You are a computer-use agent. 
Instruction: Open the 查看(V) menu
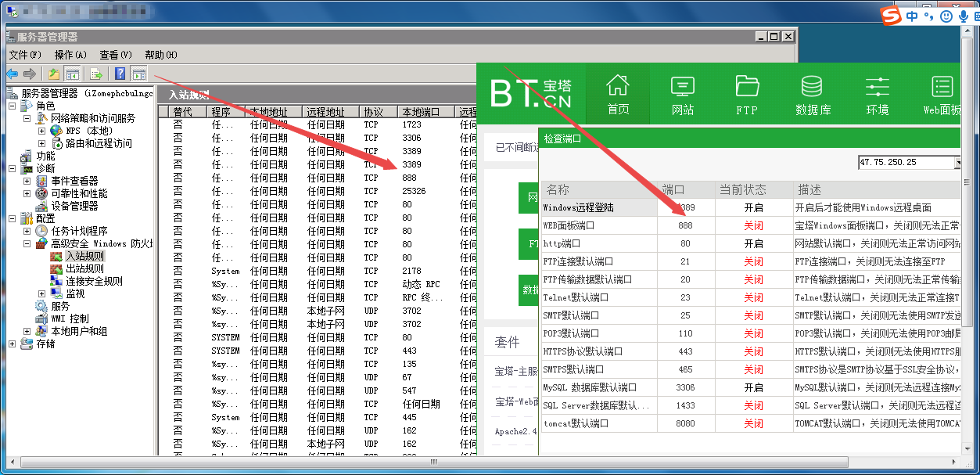coord(115,55)
